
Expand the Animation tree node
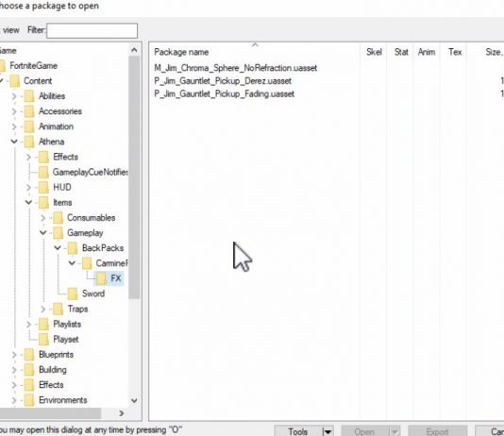pos(14,126)
